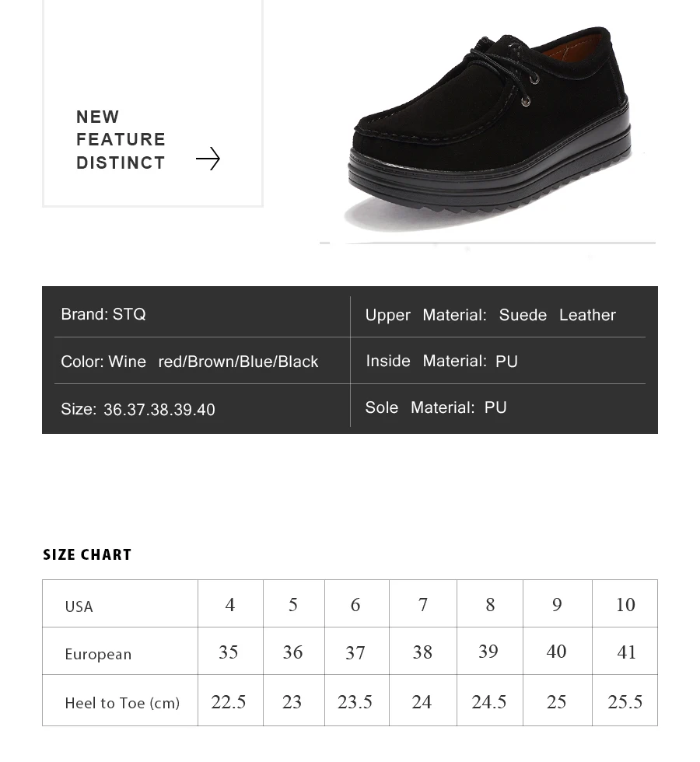Click the USA row label
The height and width of the screenshot is (762, 700).
(79, 606)
